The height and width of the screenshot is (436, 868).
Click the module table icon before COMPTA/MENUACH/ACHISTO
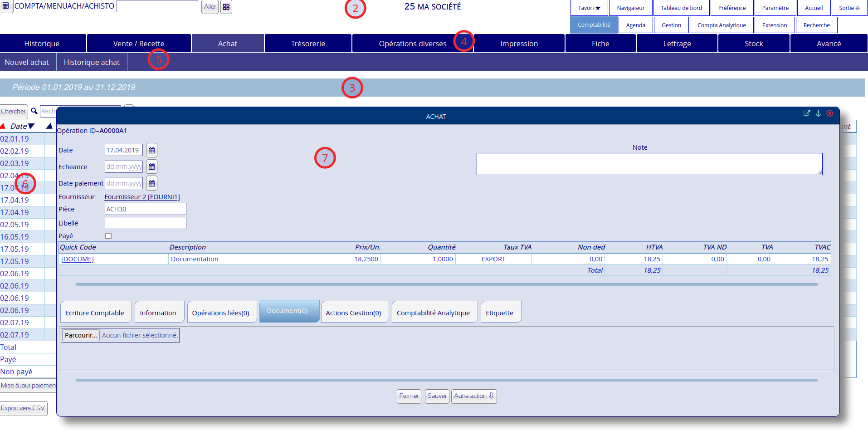[x=6, y=6]
